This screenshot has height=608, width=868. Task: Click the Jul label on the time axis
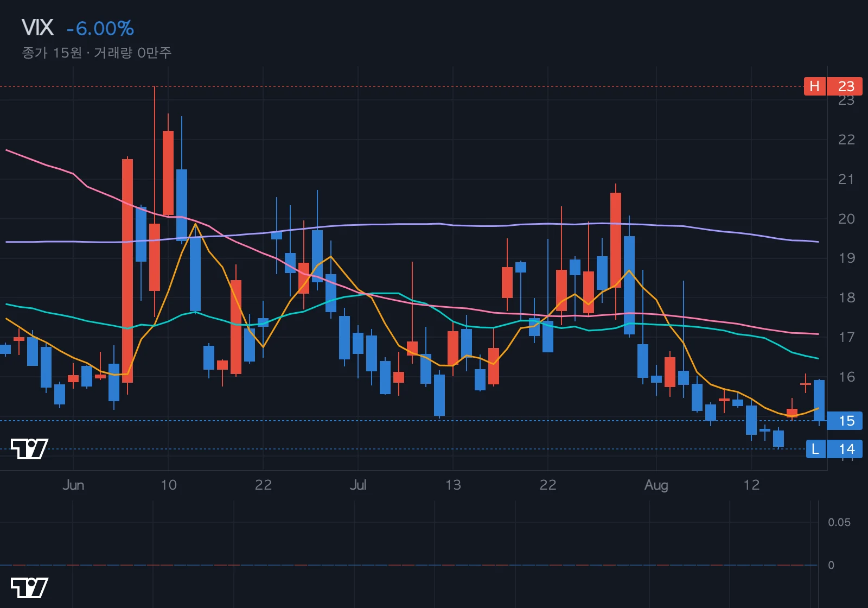pyautogui.click(x=358, y=485)
